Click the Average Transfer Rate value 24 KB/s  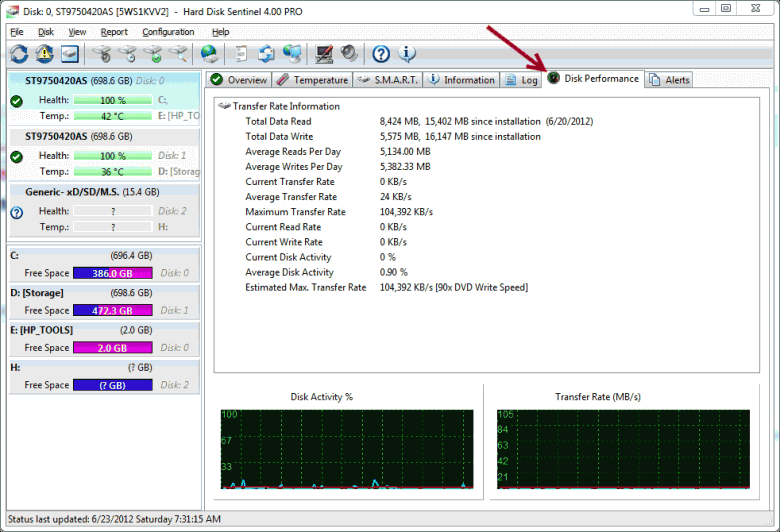pyautogui.click(x=395, y=197)
